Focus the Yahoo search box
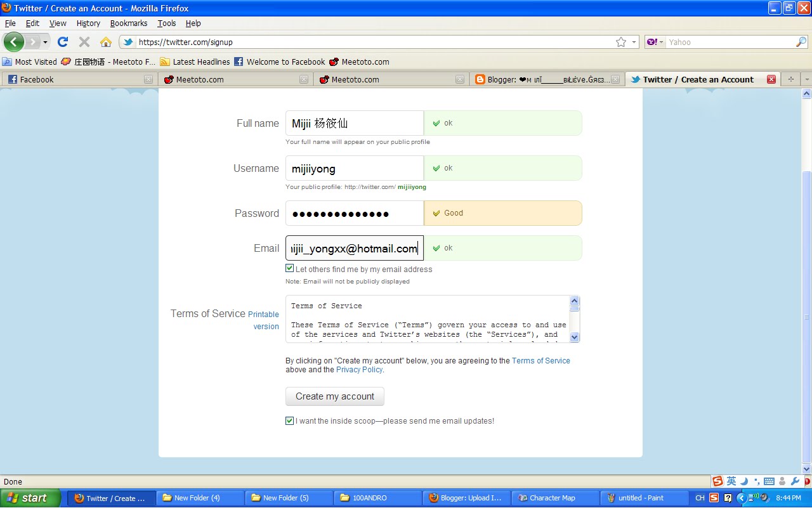Screen dimensions: 812x508 [730, 42]
